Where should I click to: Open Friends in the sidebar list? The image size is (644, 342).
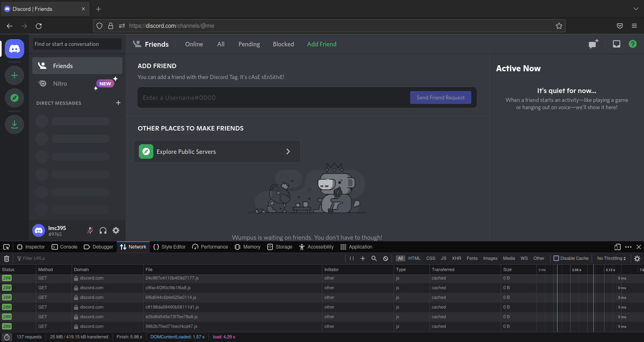point(77,66)
